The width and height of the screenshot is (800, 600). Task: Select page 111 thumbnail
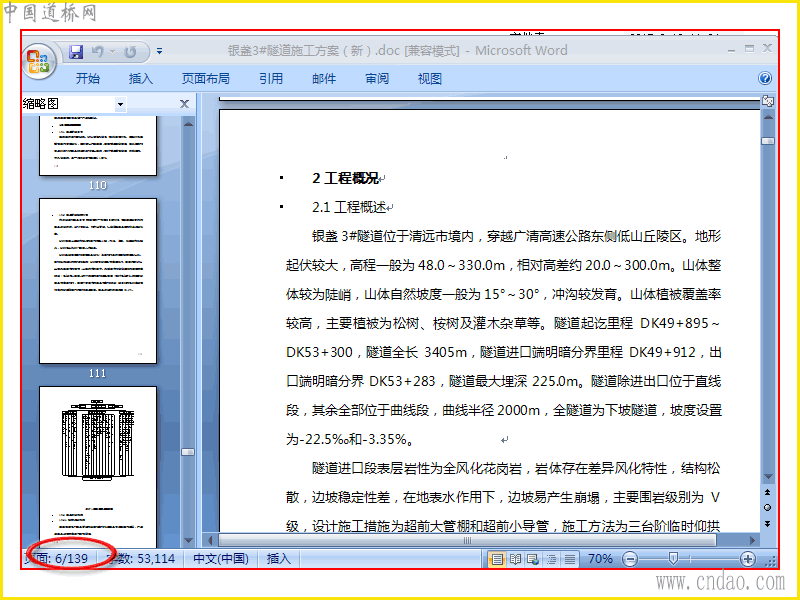(98, 281)
